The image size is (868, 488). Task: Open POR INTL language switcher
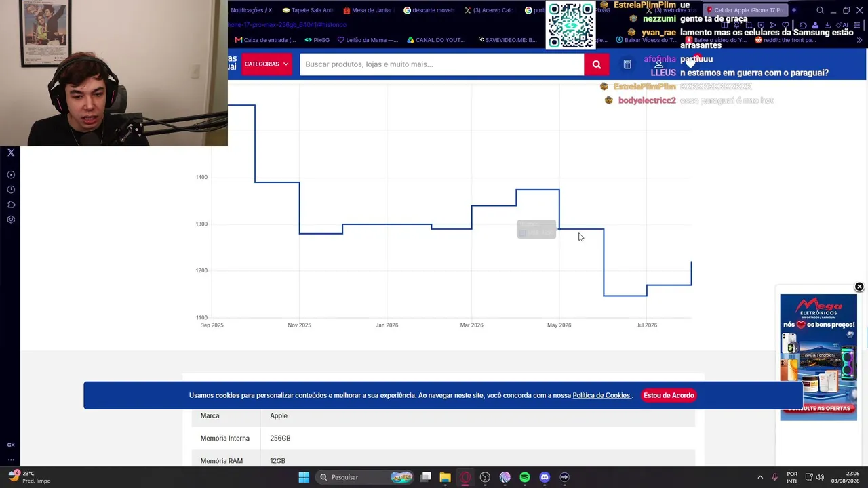tap(792, 477)
